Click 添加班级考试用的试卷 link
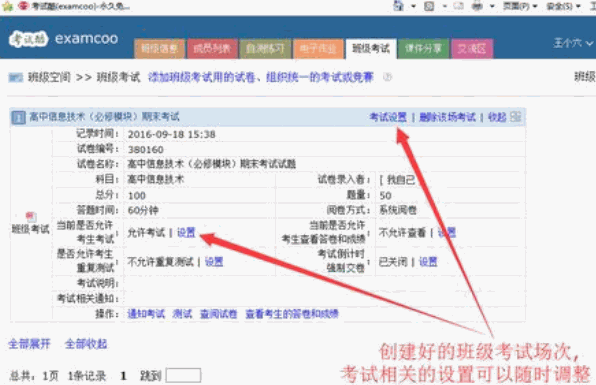Screen dimensions: 596x385 pos(201,77)
